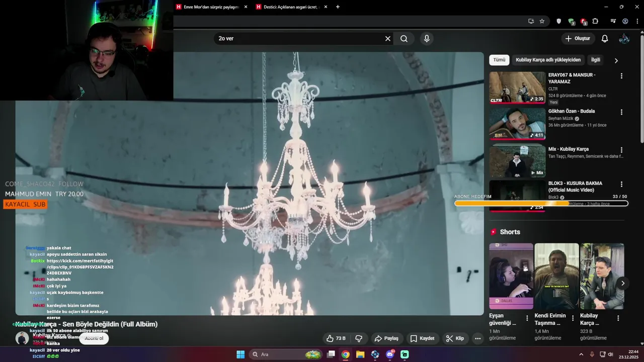Open Discord from the taskbar

click(x=390, y=354)
